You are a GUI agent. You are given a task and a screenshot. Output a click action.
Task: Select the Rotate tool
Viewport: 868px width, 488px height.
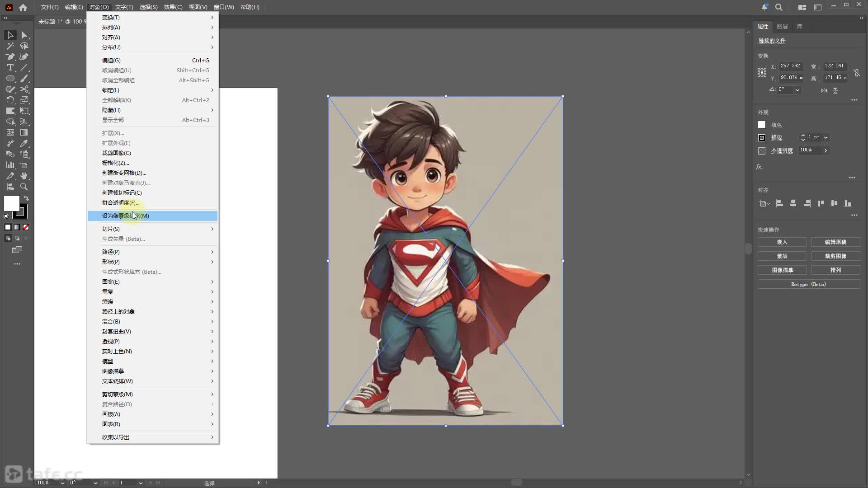click(10, 100)
